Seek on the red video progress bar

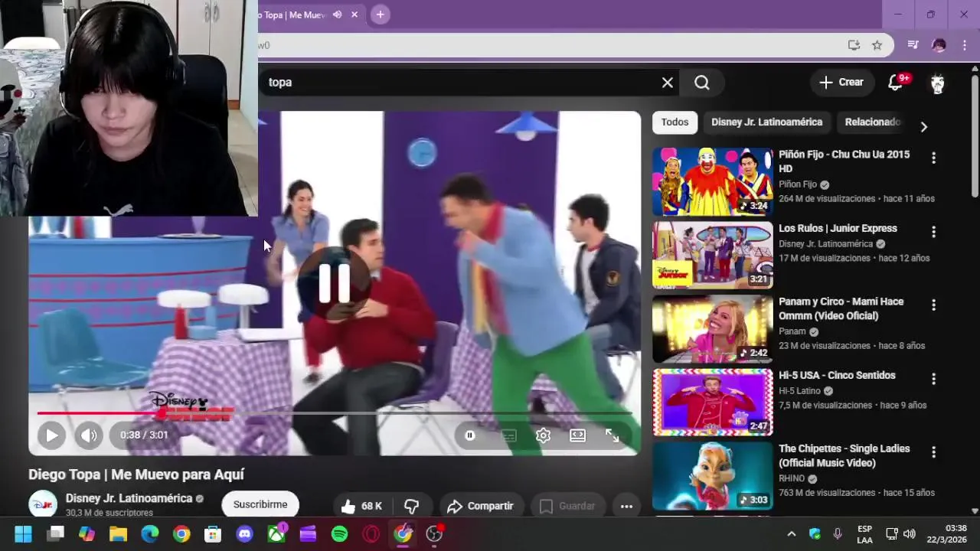334,413
